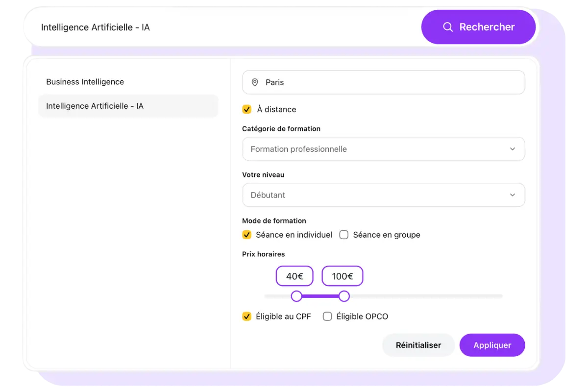
Task: Check the Éligible OPCO checkbox
Action: 327,317
